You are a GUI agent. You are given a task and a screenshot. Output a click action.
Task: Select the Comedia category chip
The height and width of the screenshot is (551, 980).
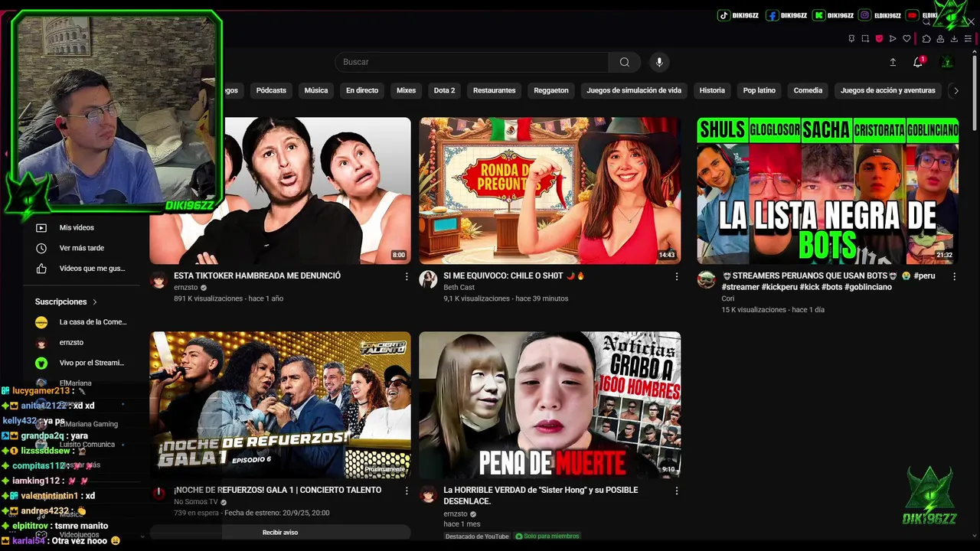pos(808,90)
